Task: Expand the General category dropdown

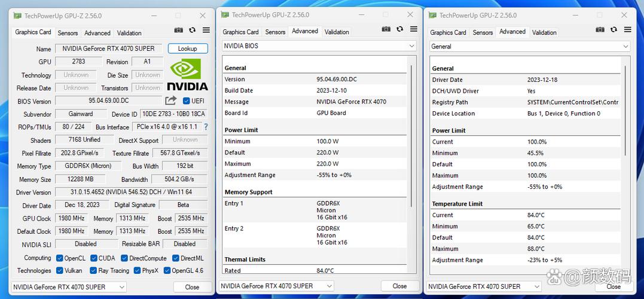Action: 625,46
